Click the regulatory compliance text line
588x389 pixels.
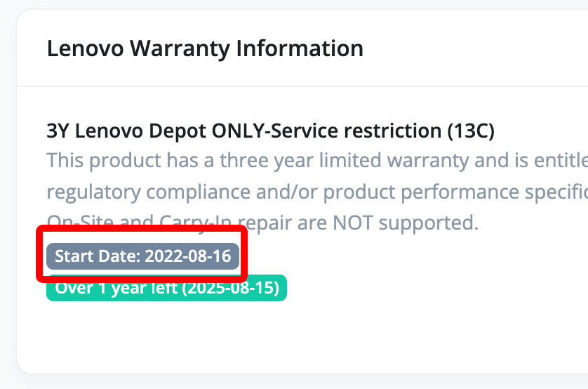pyautogui.click(x=316, y=192)
